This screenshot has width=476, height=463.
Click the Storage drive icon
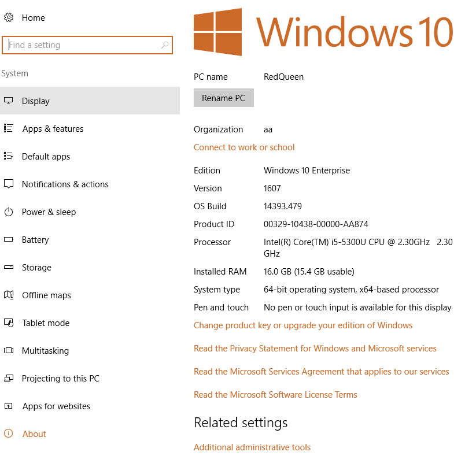pyautogui.click(x=9, y=267)
